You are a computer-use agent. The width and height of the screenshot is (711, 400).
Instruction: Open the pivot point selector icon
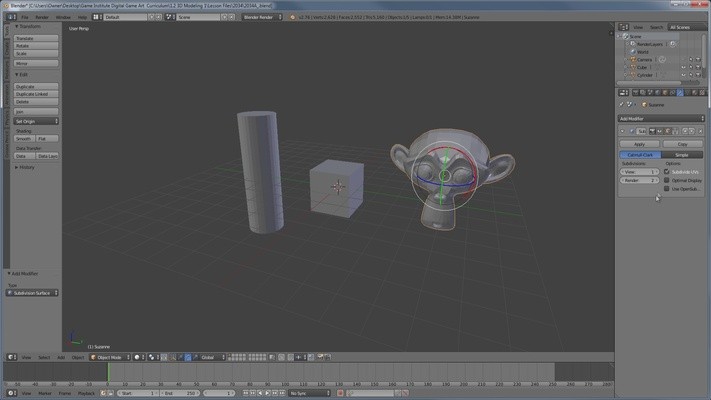point(153,357)
